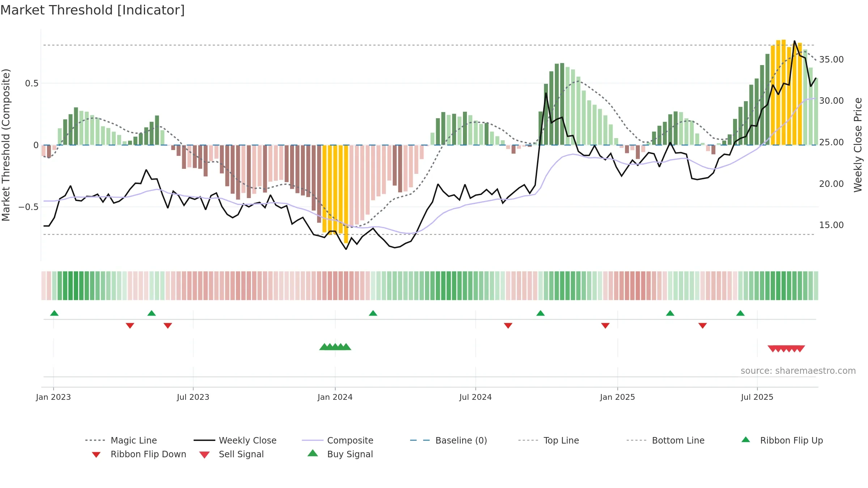Toggle the Ribbon Flip Down legend entry
This screenshot has height=488, width=868.
pyautogui.click(x=139, y=454)
